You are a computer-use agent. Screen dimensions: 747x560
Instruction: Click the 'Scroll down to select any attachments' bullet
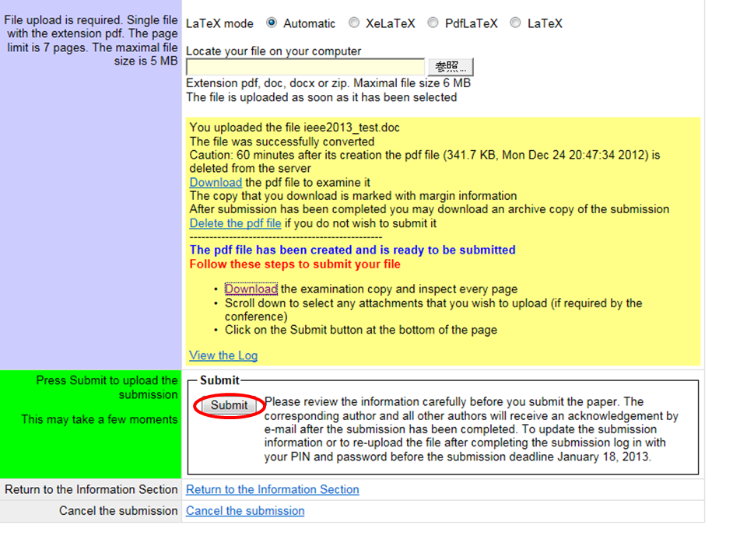[x=433, y=310]
